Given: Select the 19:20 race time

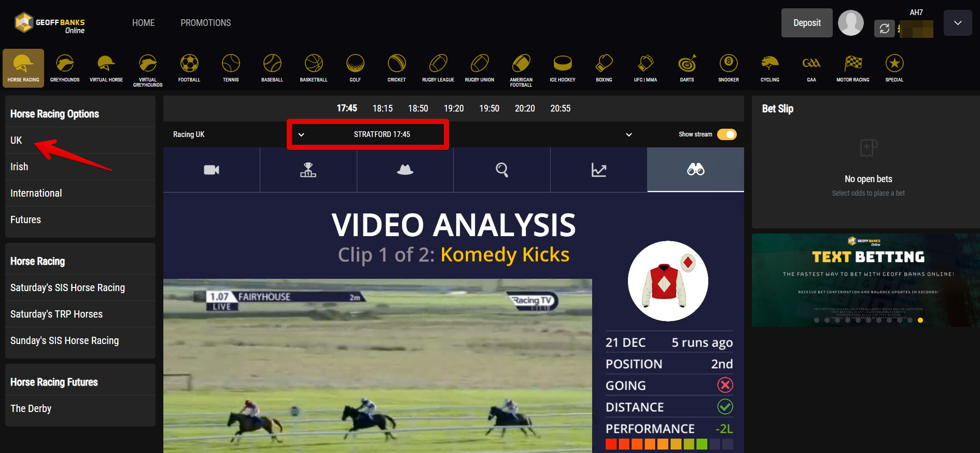Looking at the screenshot, I should tap(454, 108).
